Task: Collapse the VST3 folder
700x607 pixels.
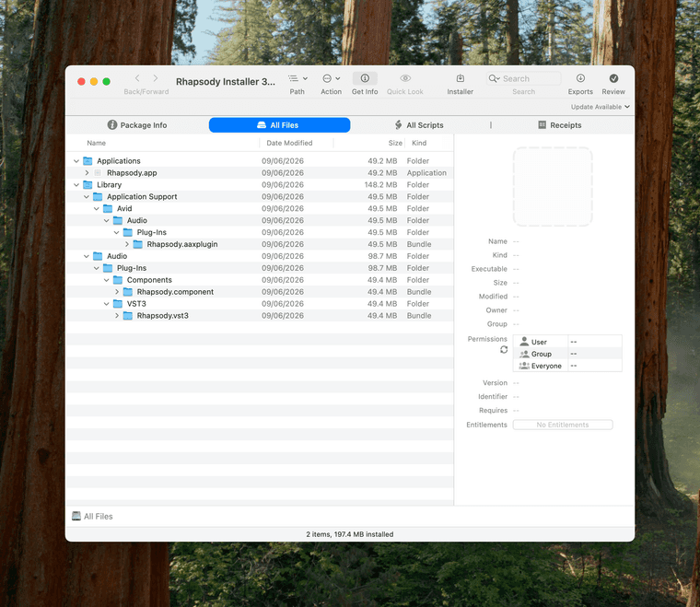Action: click(106, 304)
